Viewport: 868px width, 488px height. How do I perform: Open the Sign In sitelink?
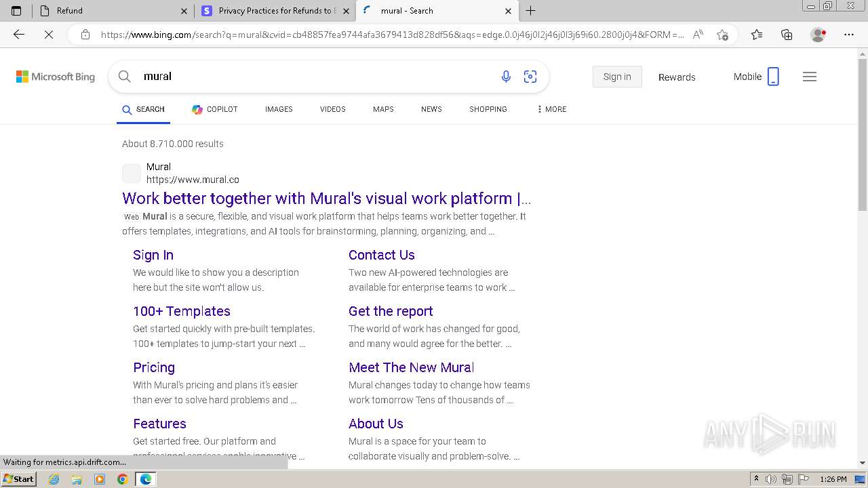[153, 255]
